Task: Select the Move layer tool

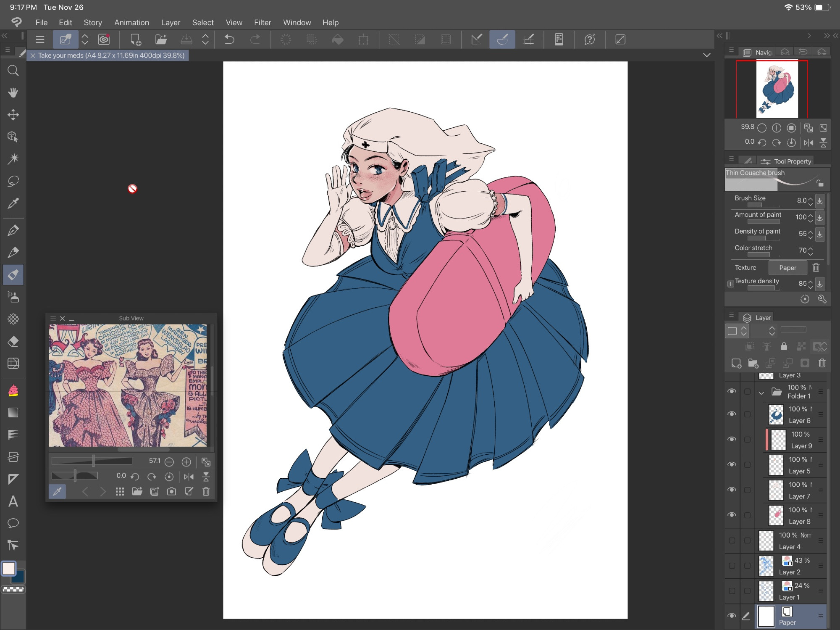Action: pos(13,115)
